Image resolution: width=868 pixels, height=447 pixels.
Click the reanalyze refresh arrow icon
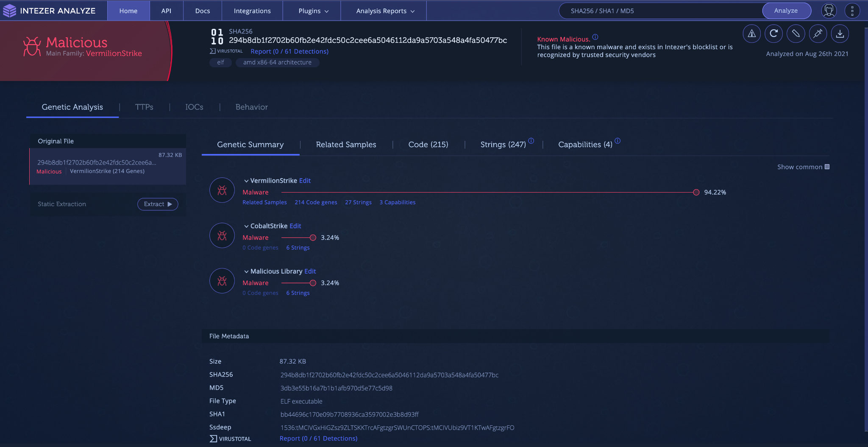pos(773,34)
